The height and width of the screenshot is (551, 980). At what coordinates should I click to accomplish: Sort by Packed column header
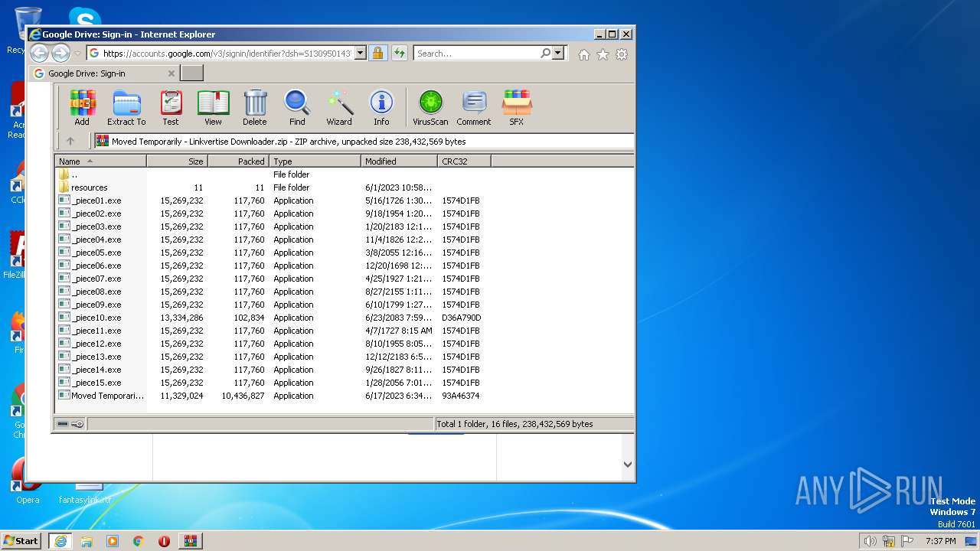(x=238, y=161)
